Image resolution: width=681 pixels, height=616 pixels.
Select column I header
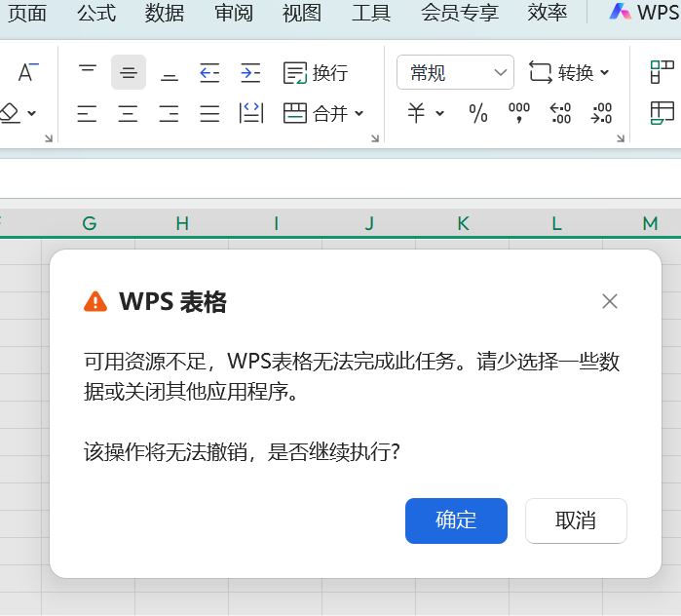[x=276, y=223]
